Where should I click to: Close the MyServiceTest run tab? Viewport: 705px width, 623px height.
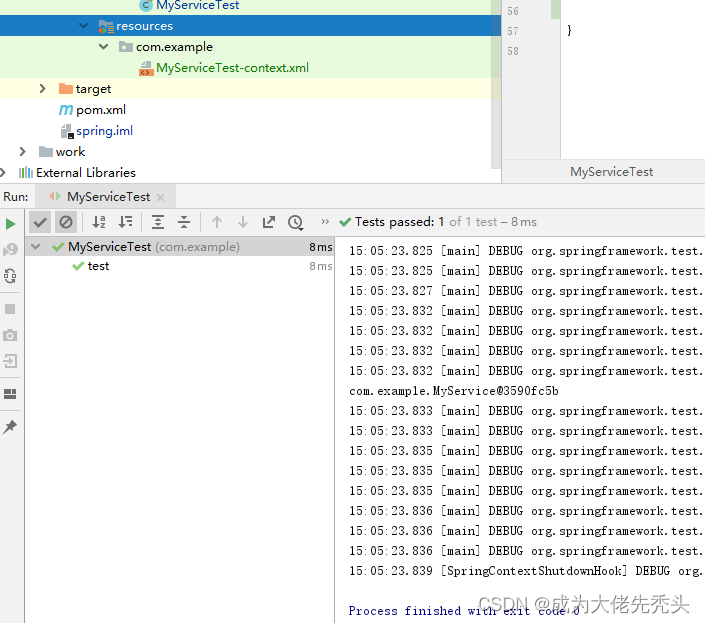click(x=161, y=197)
